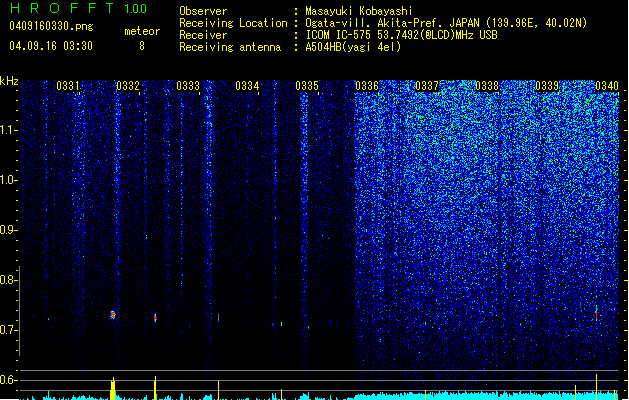
Task: Click the meteor count value 8
Action: click(x=142, y=46)
